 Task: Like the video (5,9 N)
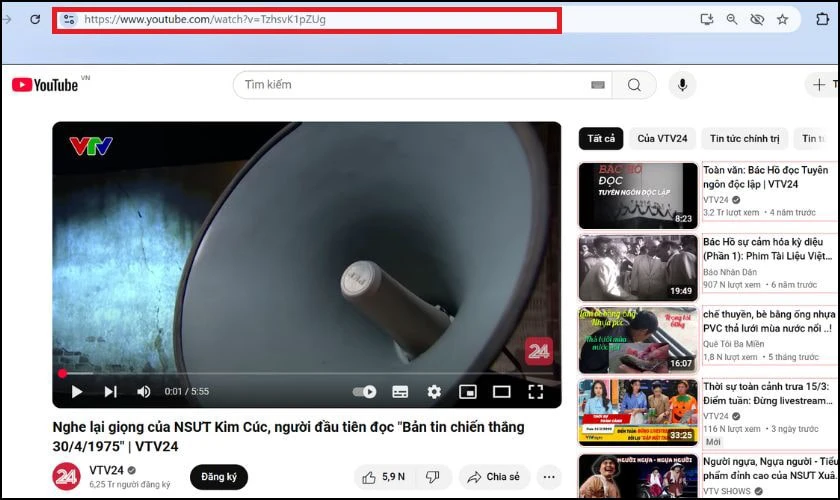coord(384,477)
